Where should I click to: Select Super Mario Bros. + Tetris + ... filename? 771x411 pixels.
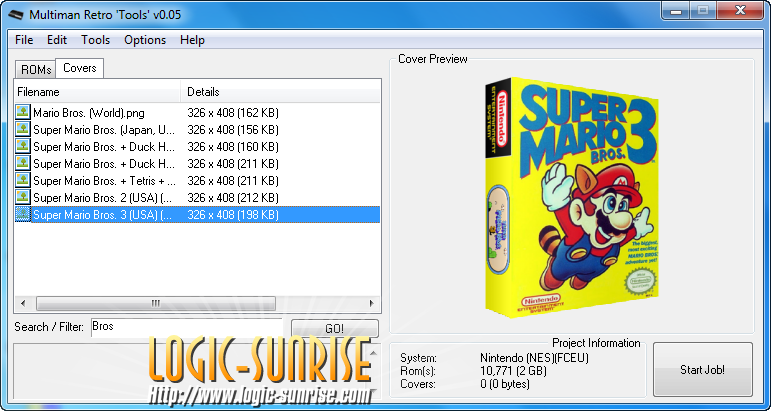(104, 181)
